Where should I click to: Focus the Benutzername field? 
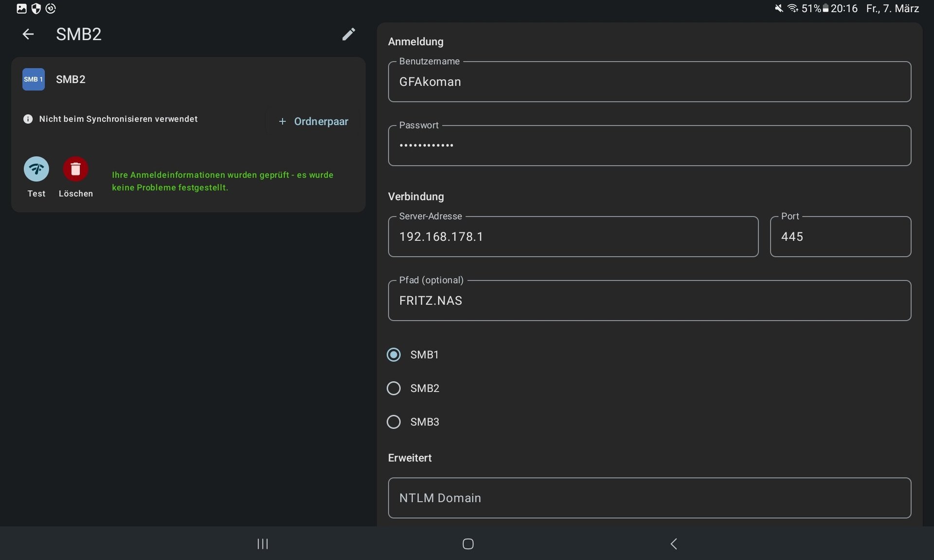649,82
